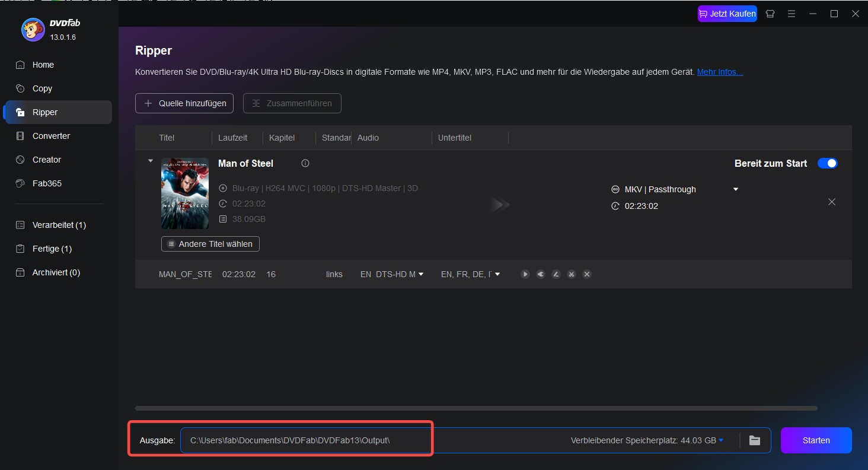Click the 'links' cell in title row
Screen dimensions: 868x470
[334, 274]
